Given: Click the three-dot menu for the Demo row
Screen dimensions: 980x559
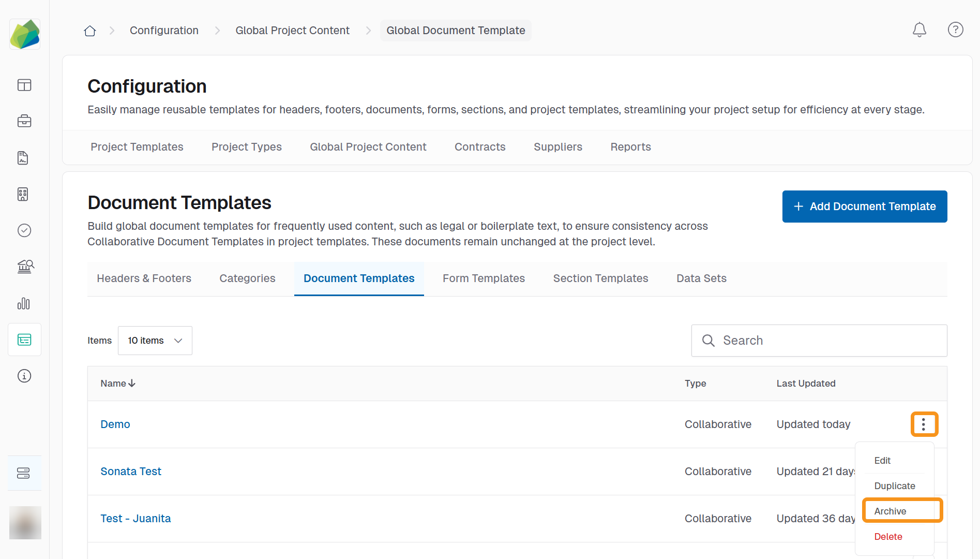Looking at the screenshot, I should (924, 424).
